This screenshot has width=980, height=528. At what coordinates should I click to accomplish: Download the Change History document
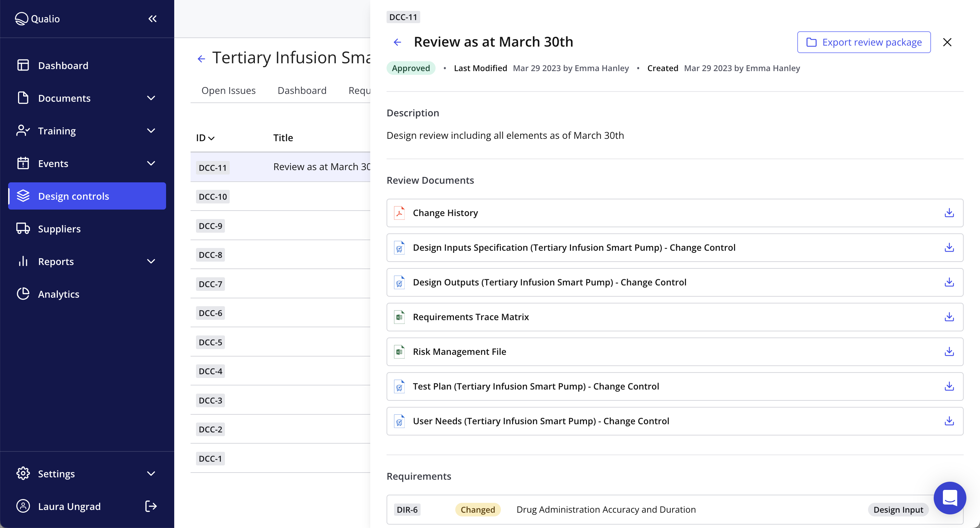[x=949, y=213]
